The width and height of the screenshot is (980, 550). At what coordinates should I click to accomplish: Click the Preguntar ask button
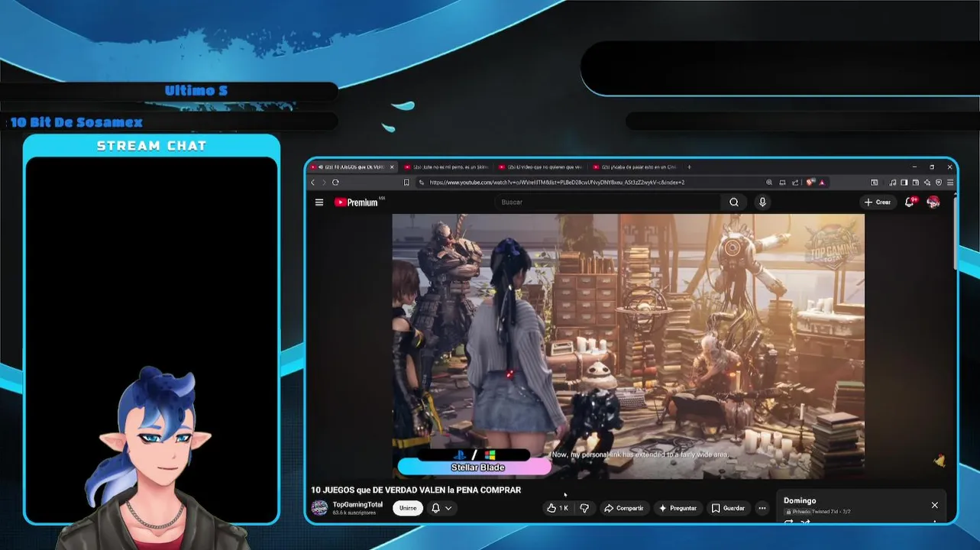(678, 508)
